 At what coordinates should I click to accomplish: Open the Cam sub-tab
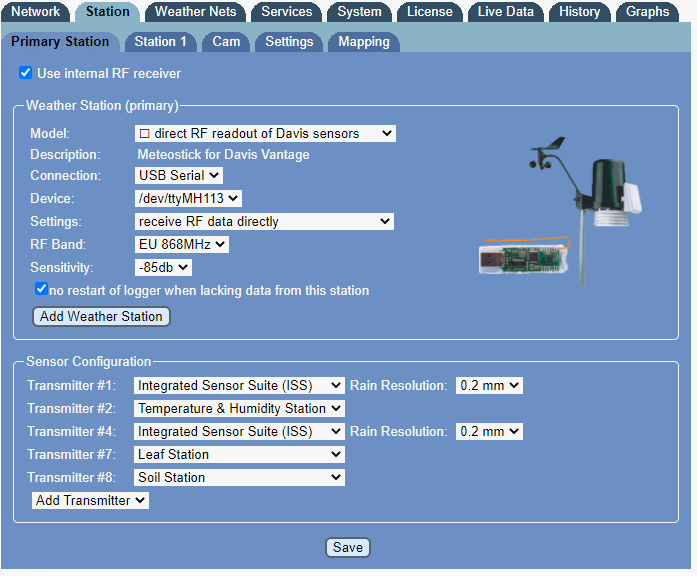[226, 42]
